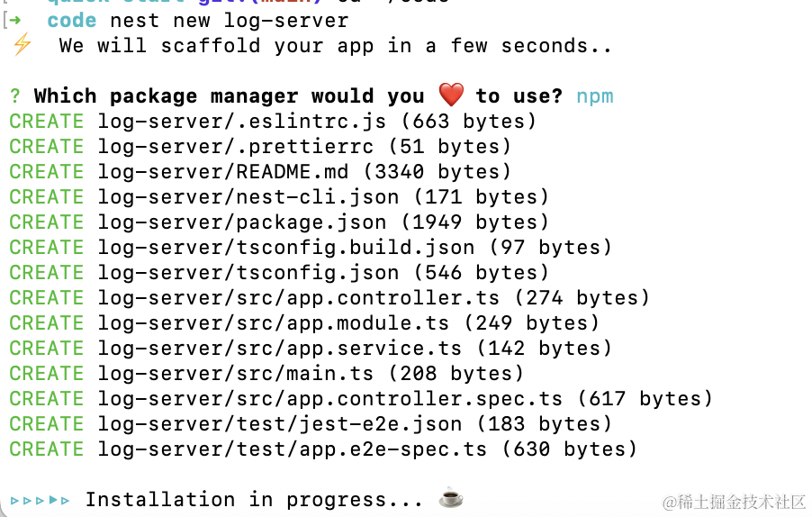Click the coffee cup emoji
The image size is (812, 517).
[x=450, y=498]
